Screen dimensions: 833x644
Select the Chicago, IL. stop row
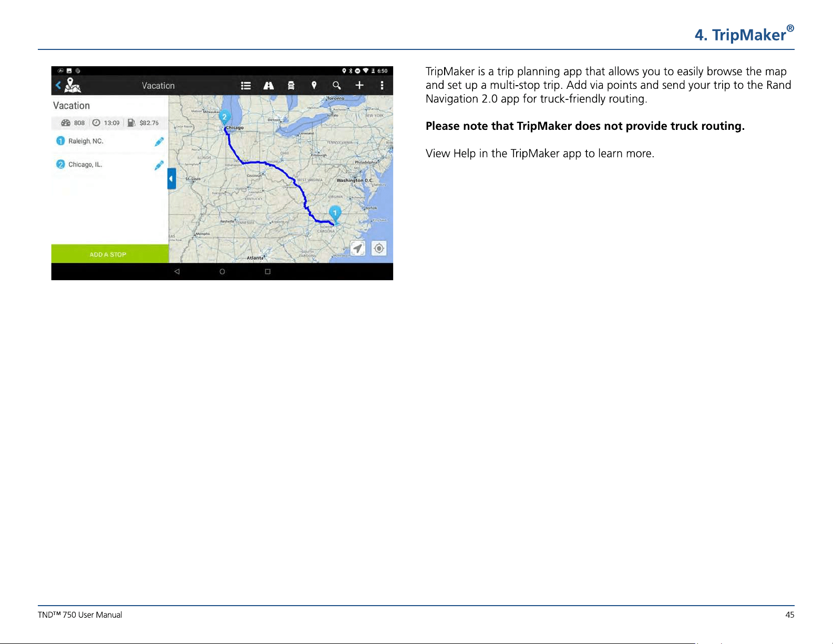tap(110, 165)
